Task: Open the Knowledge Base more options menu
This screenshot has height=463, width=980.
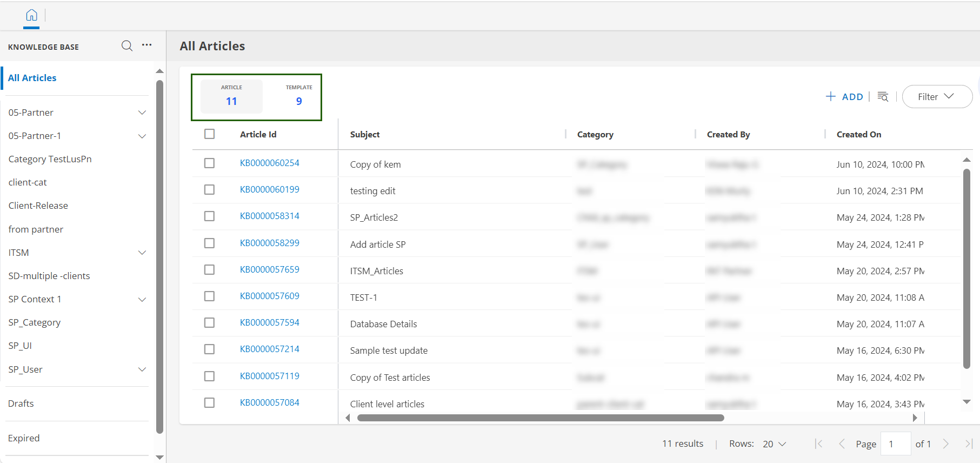Action: pos(147,45)
